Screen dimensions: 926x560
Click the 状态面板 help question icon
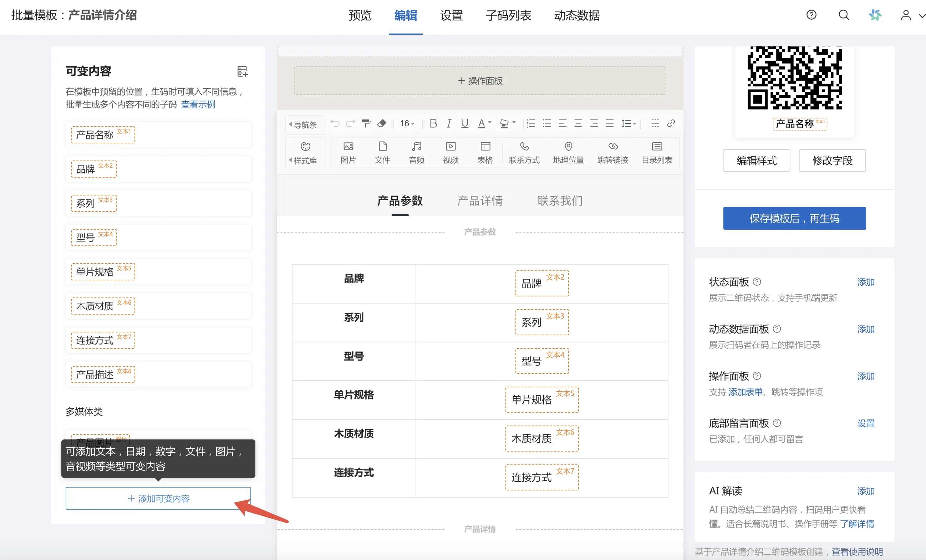click(x=757, y=281)
